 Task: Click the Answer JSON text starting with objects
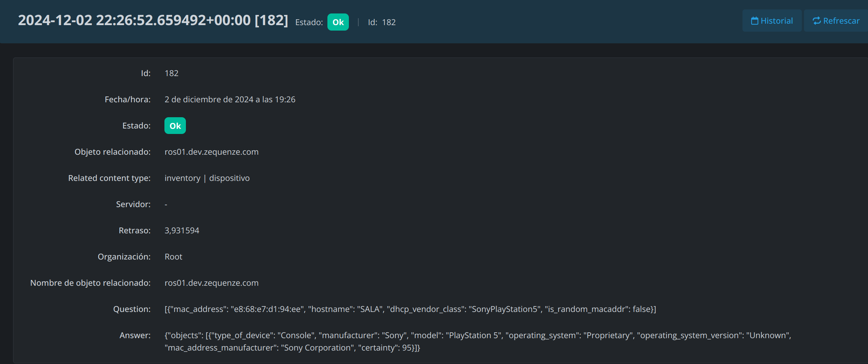tap(477, 336)
